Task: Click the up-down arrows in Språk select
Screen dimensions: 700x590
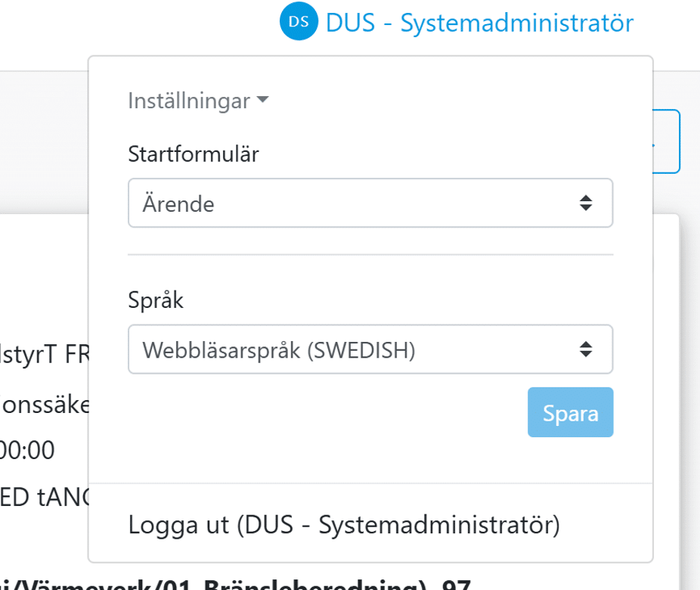Action: point(585,349)
